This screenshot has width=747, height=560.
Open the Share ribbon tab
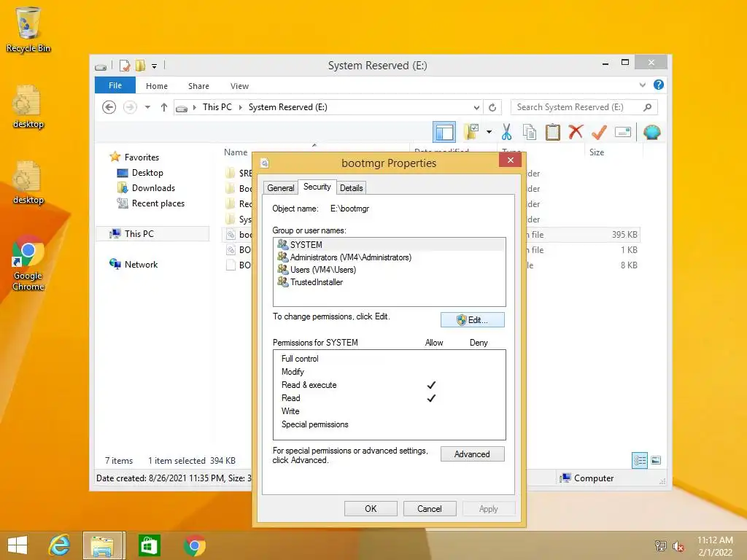pos(198,86)
